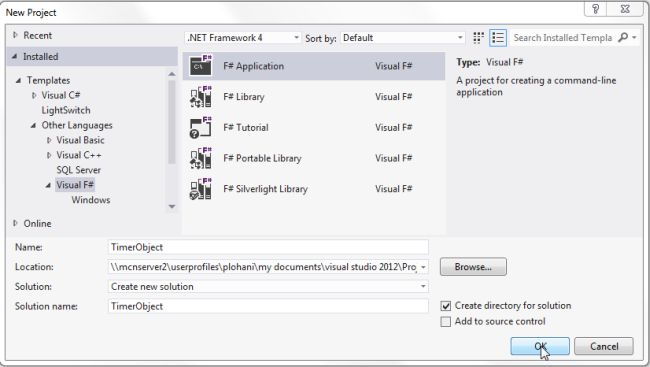Click the tree scrollbar down arrow
The width and height of the screenshot is (650, 367).
click(172, 207)
